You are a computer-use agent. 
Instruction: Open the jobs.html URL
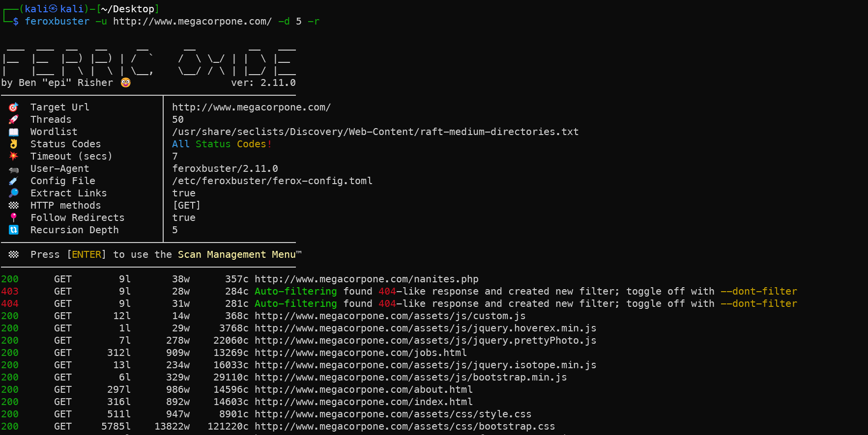361,353
